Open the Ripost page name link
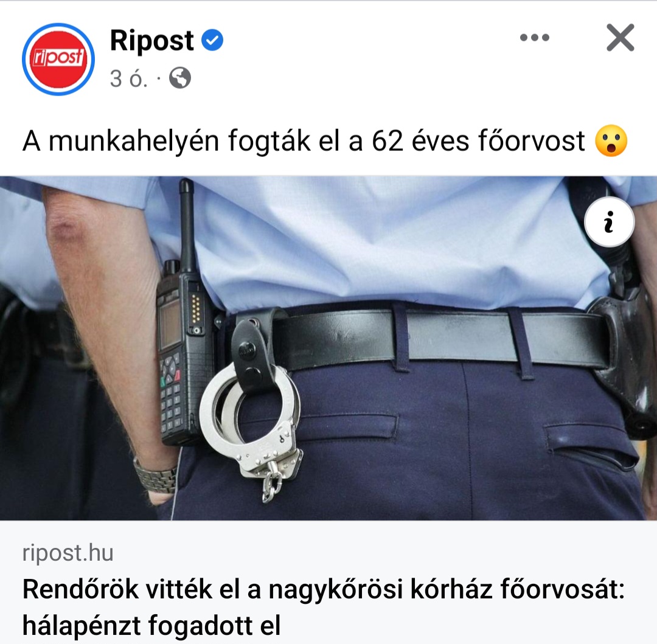657x644 pixels. (151, 41)
